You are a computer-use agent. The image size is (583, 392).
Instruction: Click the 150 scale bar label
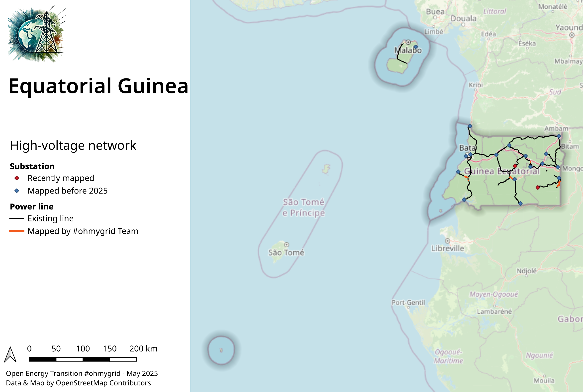110,348
